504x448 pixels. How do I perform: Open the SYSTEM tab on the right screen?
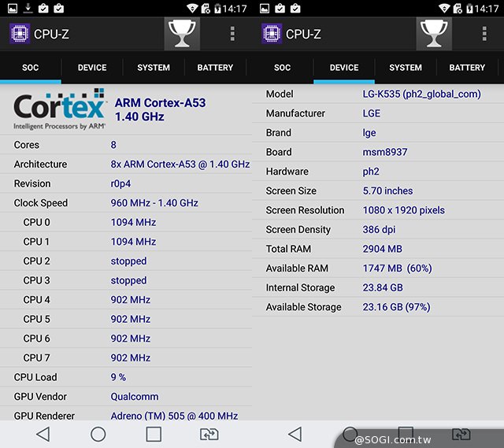point(406,68)
